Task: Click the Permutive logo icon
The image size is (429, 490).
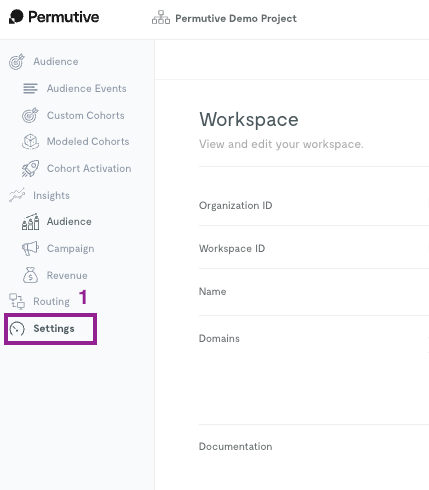Action: 16,17
